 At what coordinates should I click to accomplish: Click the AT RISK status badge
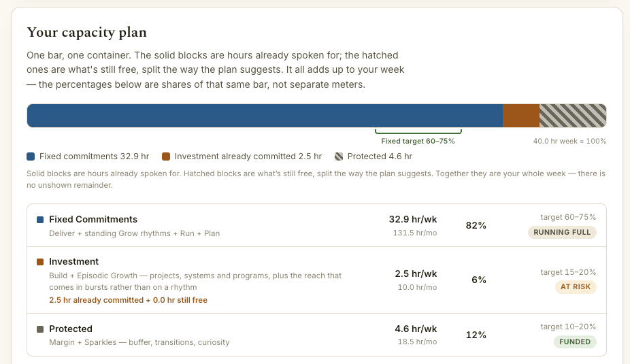576,287
